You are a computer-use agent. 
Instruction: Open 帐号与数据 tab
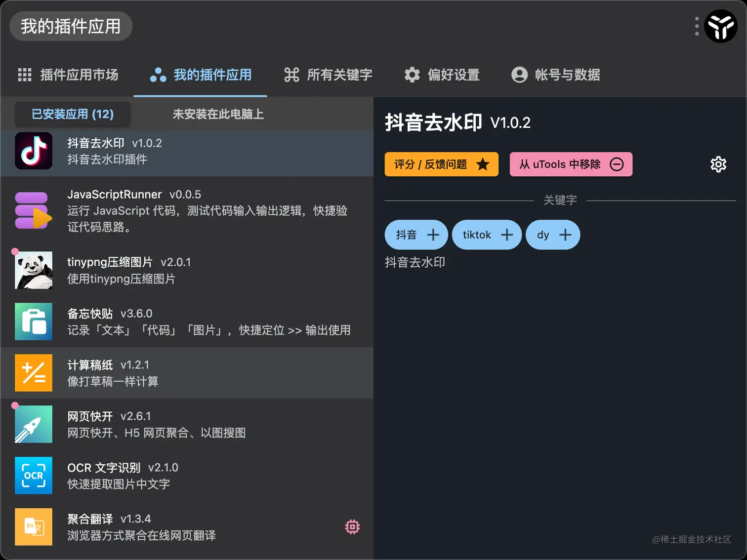point(556,75)
